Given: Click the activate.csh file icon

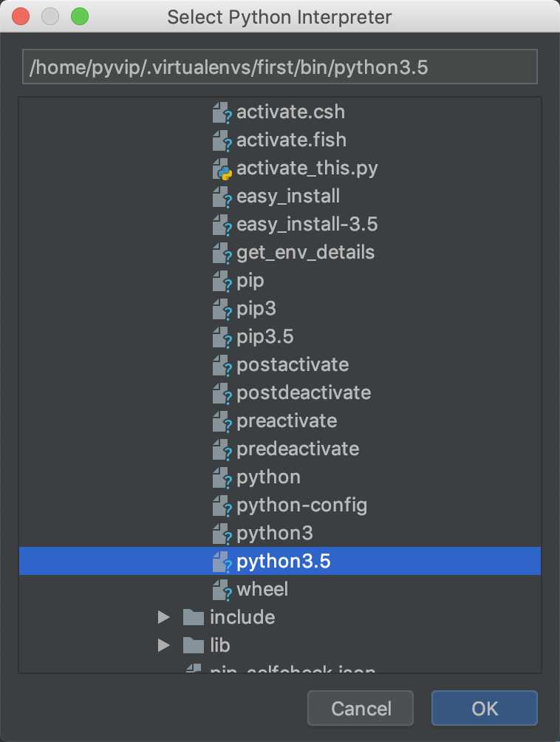Looking at the screenshot, I should (x=222, y=112).
